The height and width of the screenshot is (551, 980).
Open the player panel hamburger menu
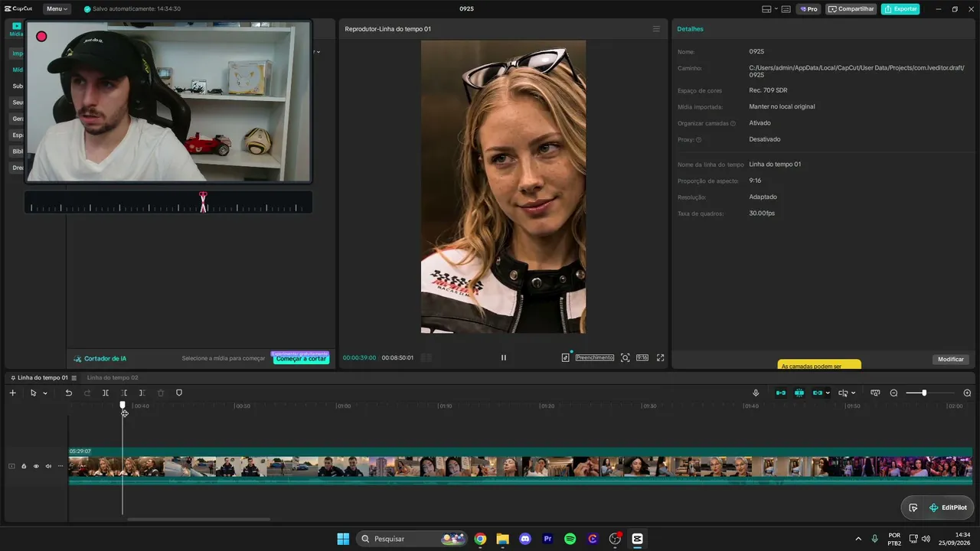656,29
